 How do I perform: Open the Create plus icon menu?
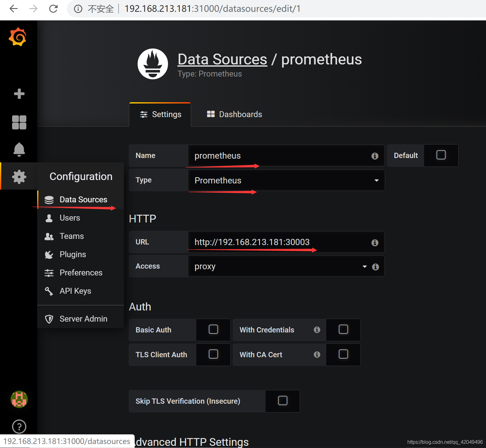pyautogui.click(x=19, y=94)
